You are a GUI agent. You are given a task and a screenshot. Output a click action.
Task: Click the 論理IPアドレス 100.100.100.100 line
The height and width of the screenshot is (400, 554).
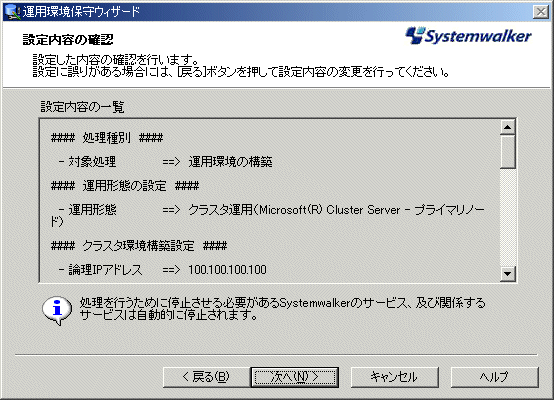(163, 270)
